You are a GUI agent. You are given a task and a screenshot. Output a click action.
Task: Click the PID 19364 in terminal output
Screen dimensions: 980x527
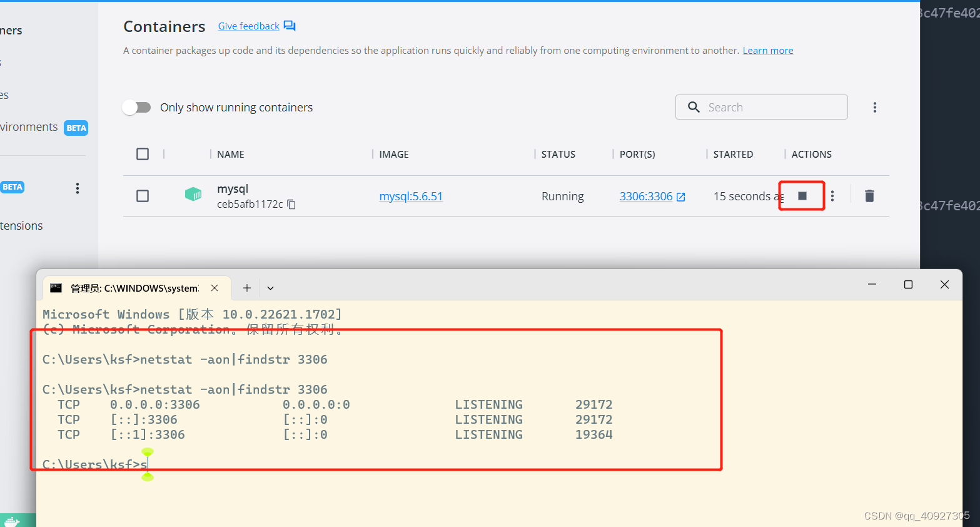(594, 434)
